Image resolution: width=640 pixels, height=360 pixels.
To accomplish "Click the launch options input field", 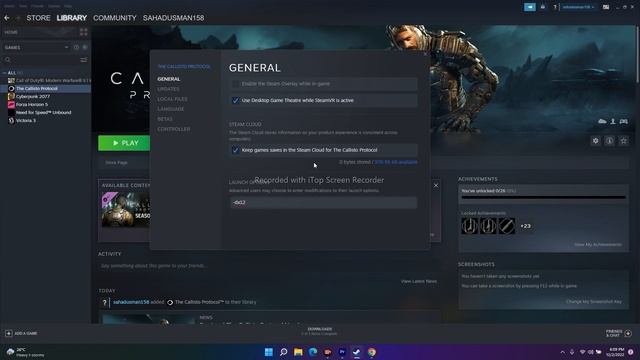I will (323, 202).
